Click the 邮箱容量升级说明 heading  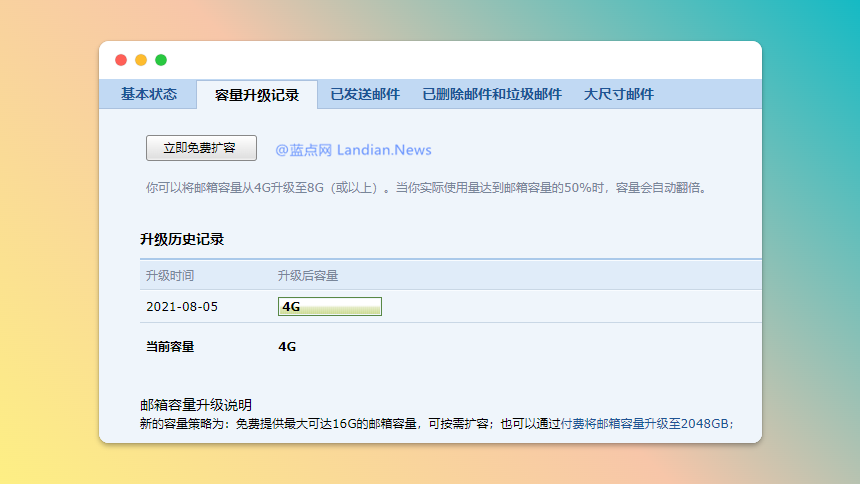click(x=196, y=404)
